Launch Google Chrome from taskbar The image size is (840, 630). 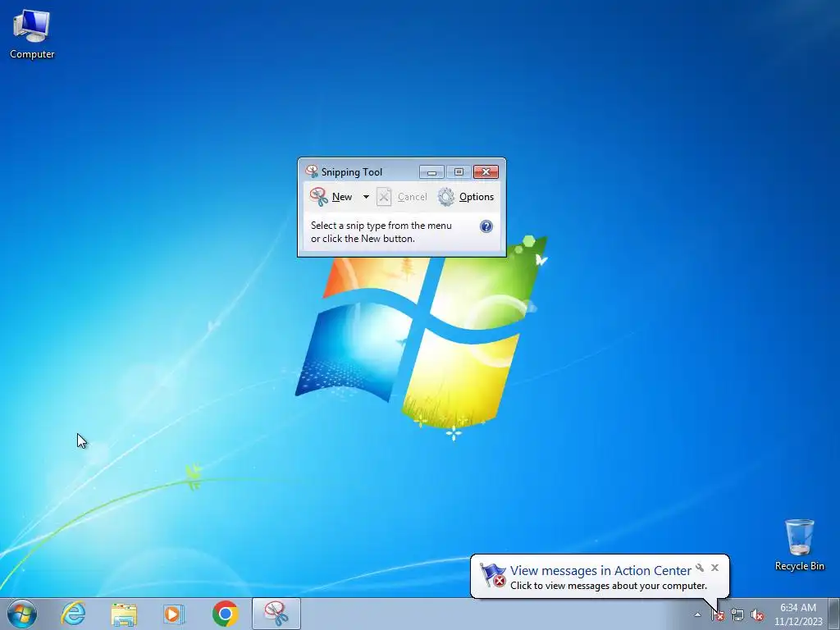tap(225, 614)
